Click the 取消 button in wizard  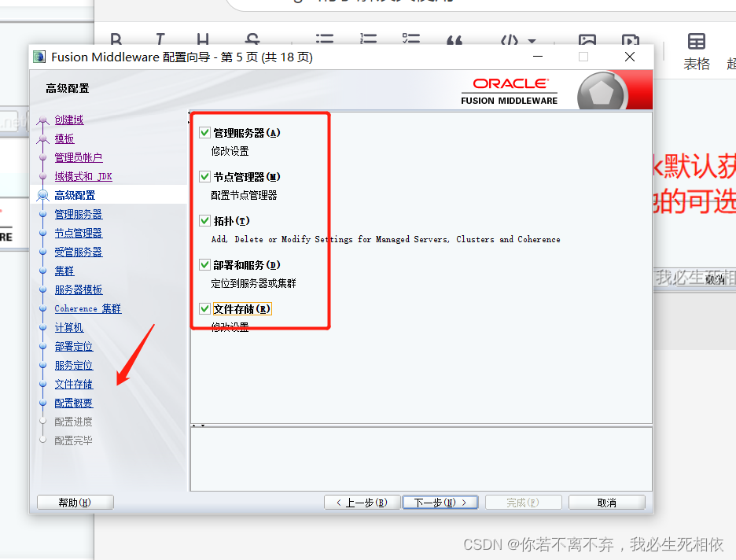[x=606, y=503]
